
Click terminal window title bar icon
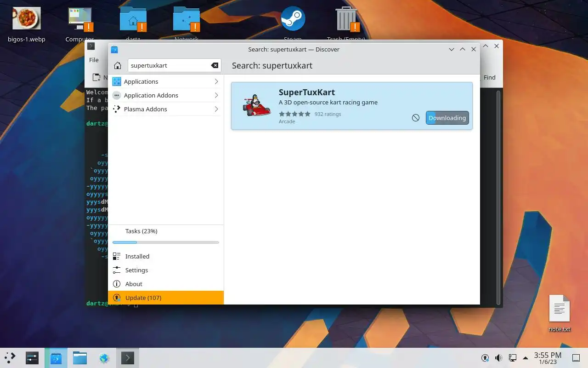click(x=91, y=46)
